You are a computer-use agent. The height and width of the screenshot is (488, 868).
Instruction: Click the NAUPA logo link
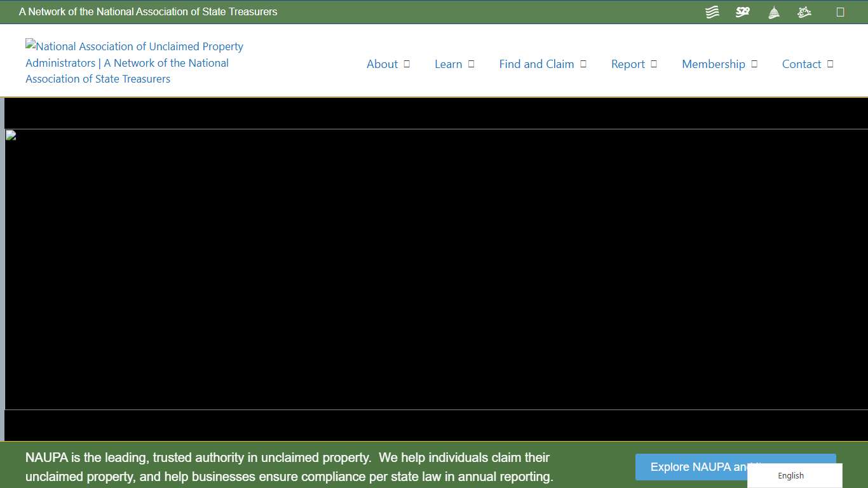[x=134, y=62]
